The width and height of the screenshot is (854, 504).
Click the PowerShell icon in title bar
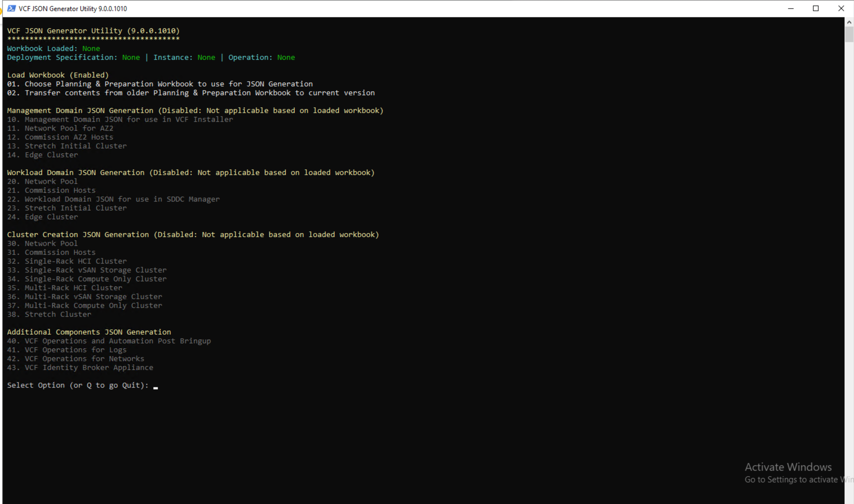(x=11, y=9)
